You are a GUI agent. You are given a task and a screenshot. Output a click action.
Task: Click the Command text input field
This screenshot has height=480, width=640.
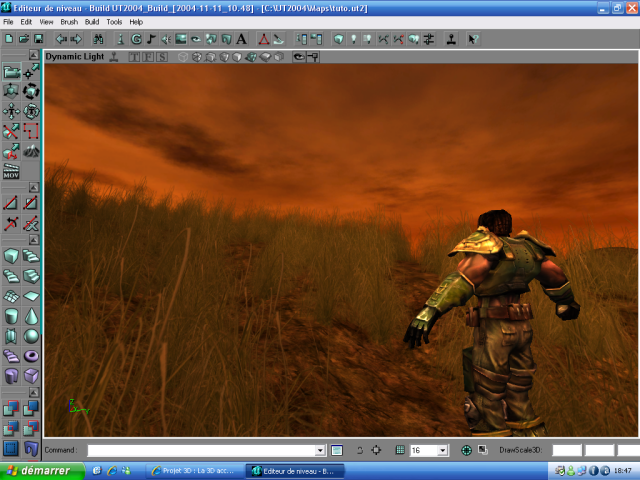(200, 451)
